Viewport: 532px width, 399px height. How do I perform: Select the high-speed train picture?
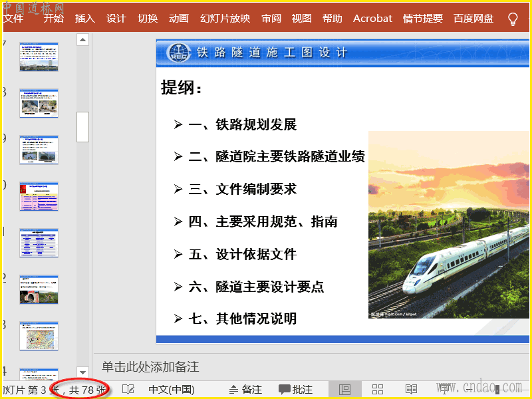coord(448,225)
